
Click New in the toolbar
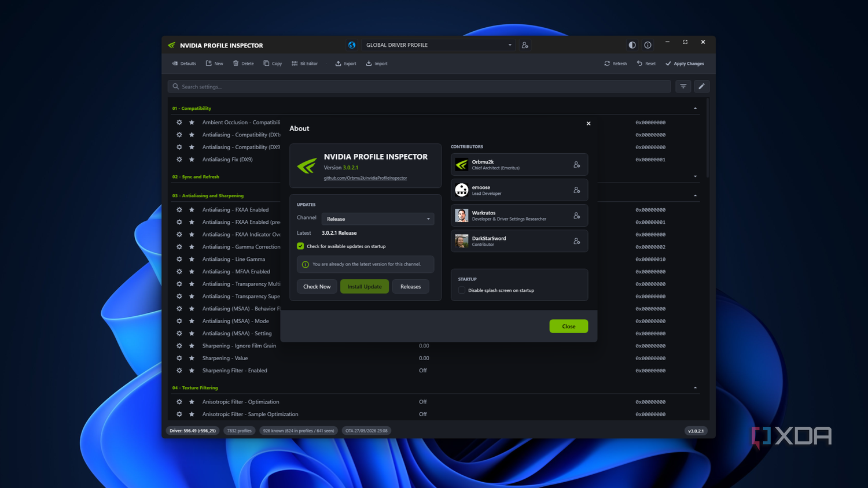pos(214,64)
